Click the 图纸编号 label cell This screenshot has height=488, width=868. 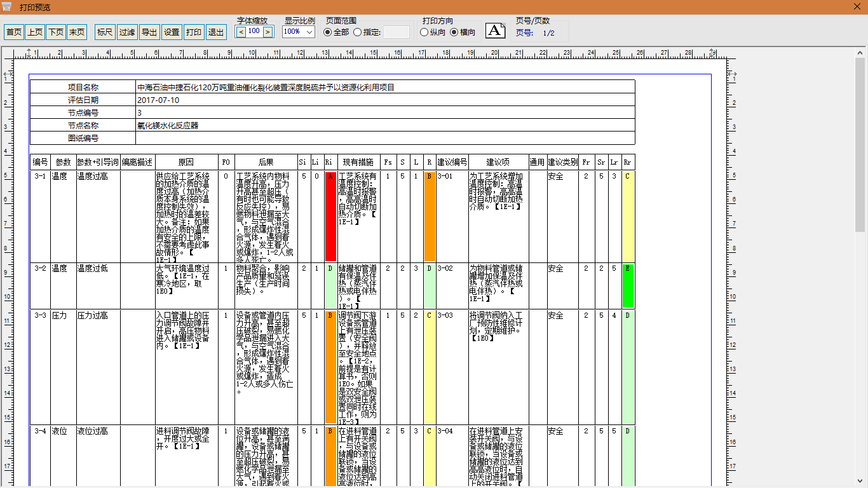tap(83, 138)
